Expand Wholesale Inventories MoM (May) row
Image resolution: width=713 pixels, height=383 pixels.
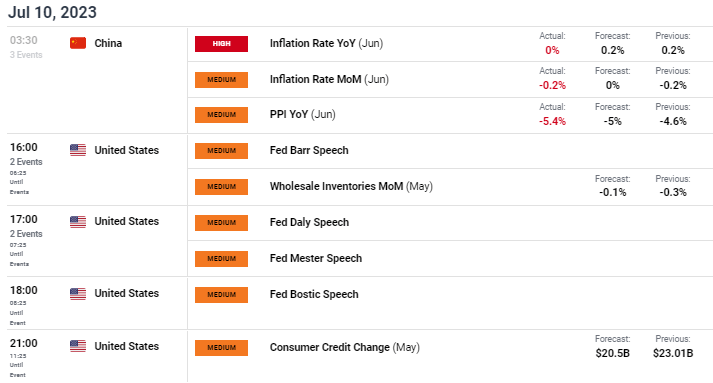tap(351, 186)
